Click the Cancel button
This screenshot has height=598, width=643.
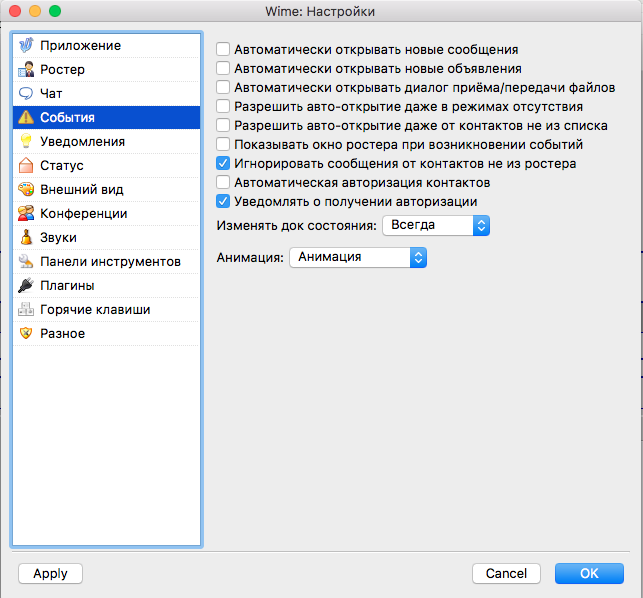click(x=506, y=574)
